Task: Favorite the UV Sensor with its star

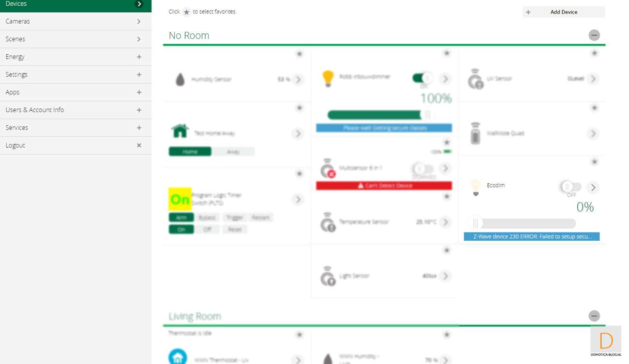Action: (x=594, y=53)
